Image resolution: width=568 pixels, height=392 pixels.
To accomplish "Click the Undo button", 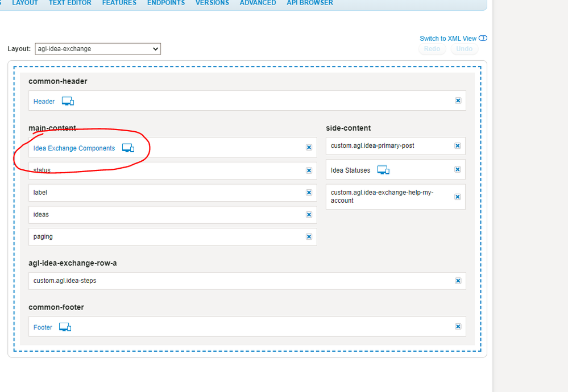I will coord(465,49).
